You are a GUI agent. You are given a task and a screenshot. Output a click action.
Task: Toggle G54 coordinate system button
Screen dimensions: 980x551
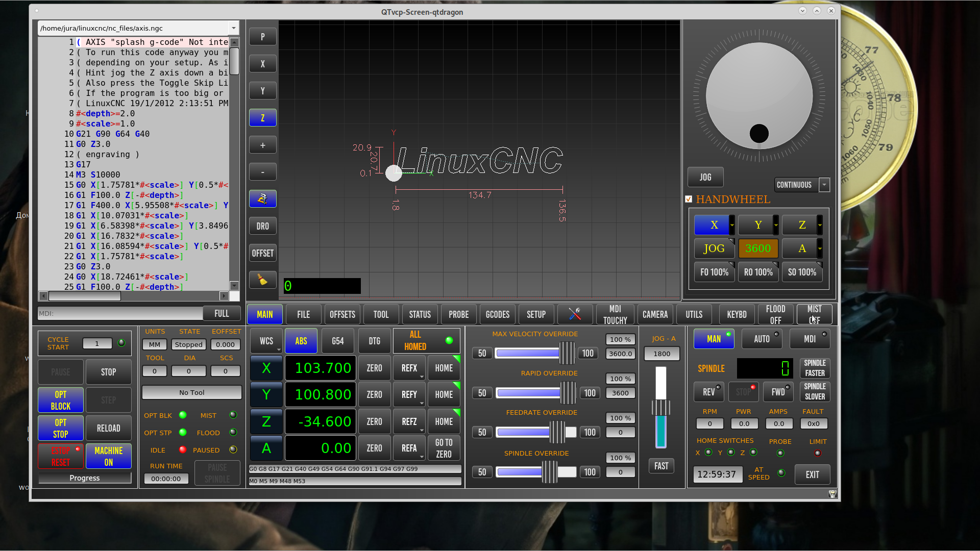[338, 341]
